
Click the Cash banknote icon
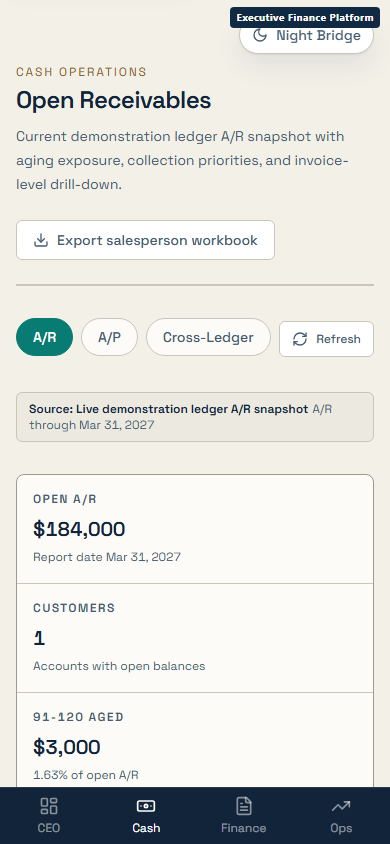tap(146, 806)
